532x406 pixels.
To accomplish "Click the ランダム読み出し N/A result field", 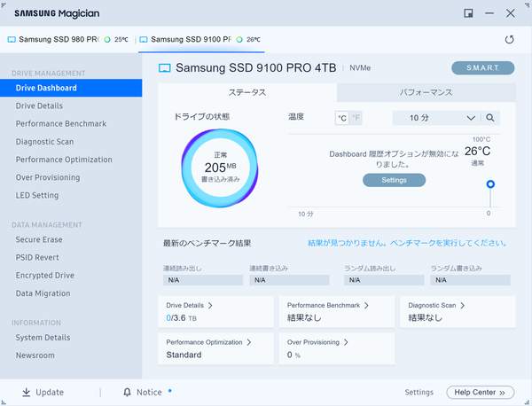I will click(x=384, y=280).
